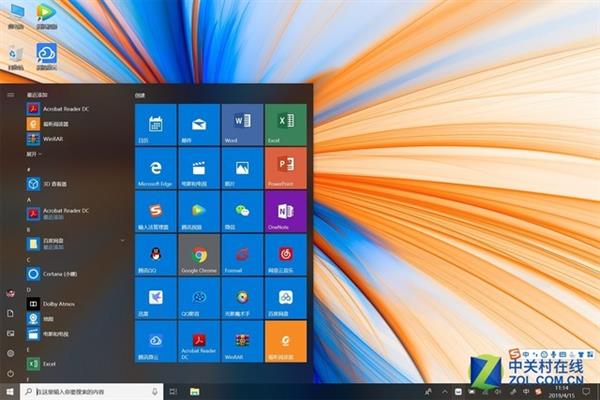Screen dimensions: 600x400
Task: Open the Google Chrome tile
Action: [x=199, y=255]
